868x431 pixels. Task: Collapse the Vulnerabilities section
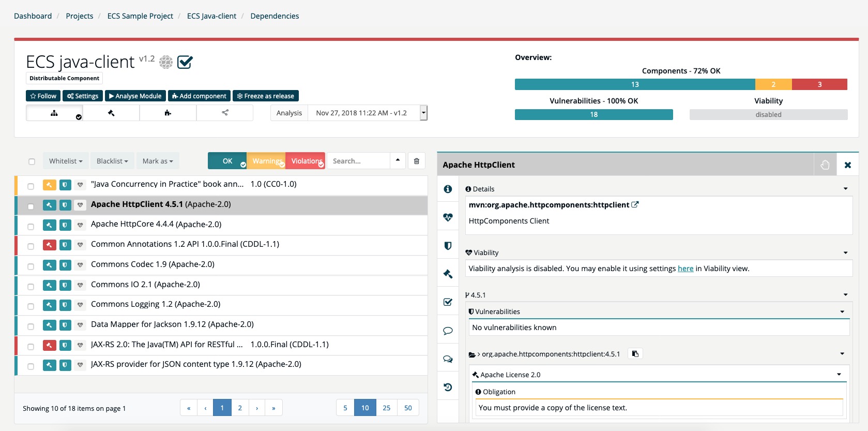(x=842, y=311)
